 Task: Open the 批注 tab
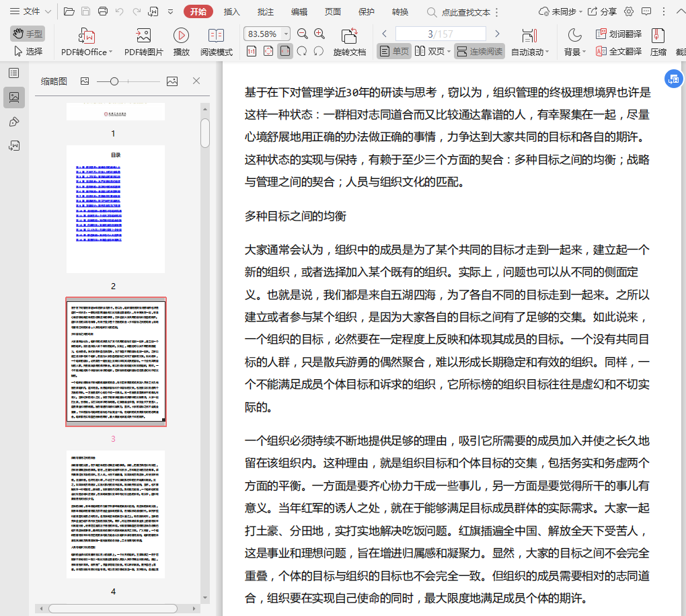[265, 11]
